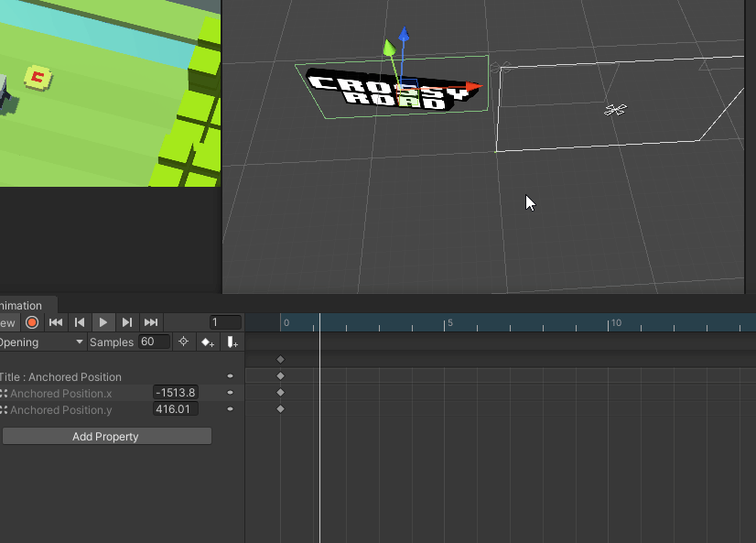Add an animation event marker
756x543 pixels.
[x=232, y=342]
